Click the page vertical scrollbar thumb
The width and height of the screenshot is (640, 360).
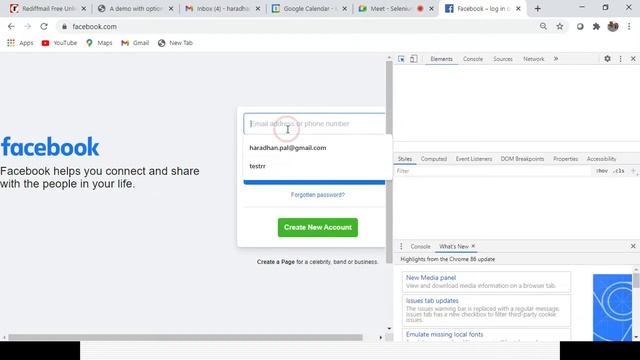coord(389,163)
